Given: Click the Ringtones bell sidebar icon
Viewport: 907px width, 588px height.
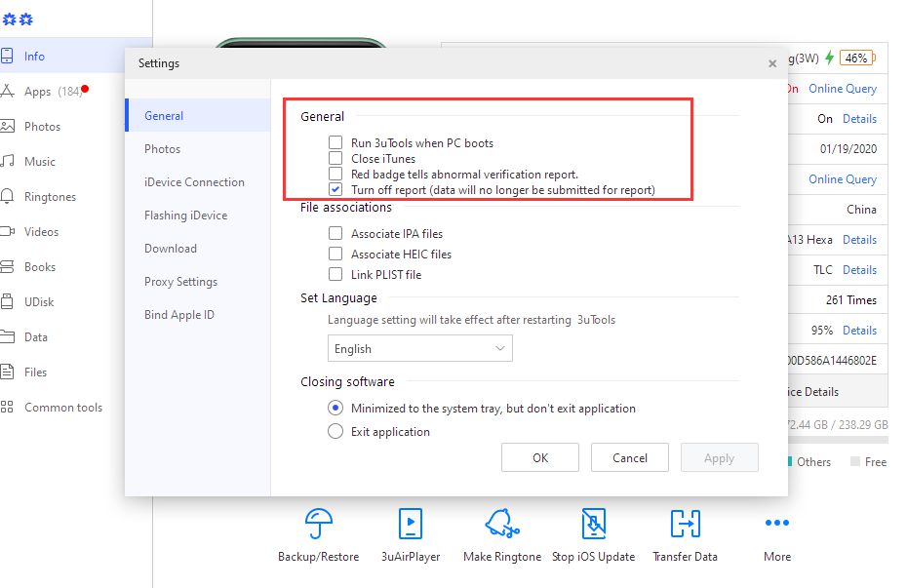Looking at the screenshot, I should tap(7, 197).
